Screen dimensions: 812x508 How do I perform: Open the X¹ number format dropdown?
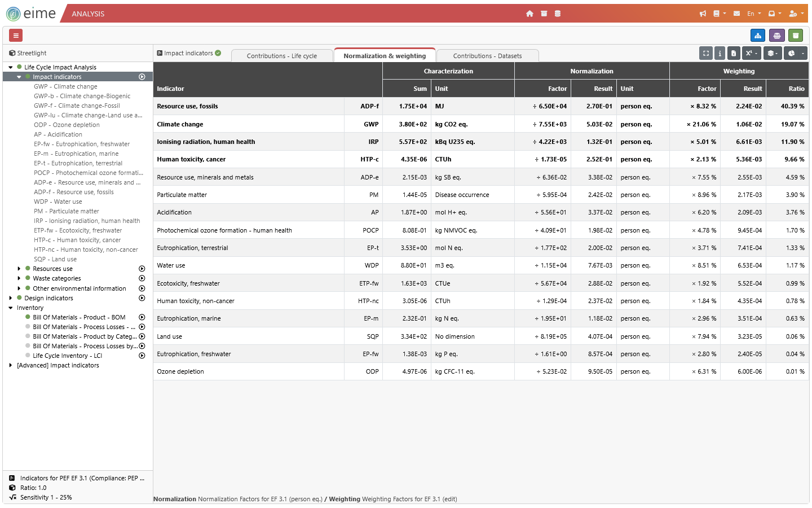pyautogui.click(x=752, y=53)
